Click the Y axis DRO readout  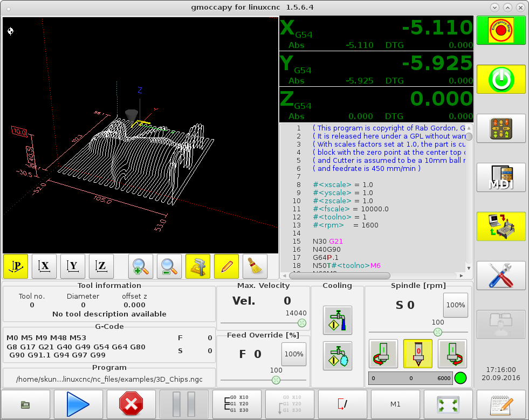tap(376, 69)
